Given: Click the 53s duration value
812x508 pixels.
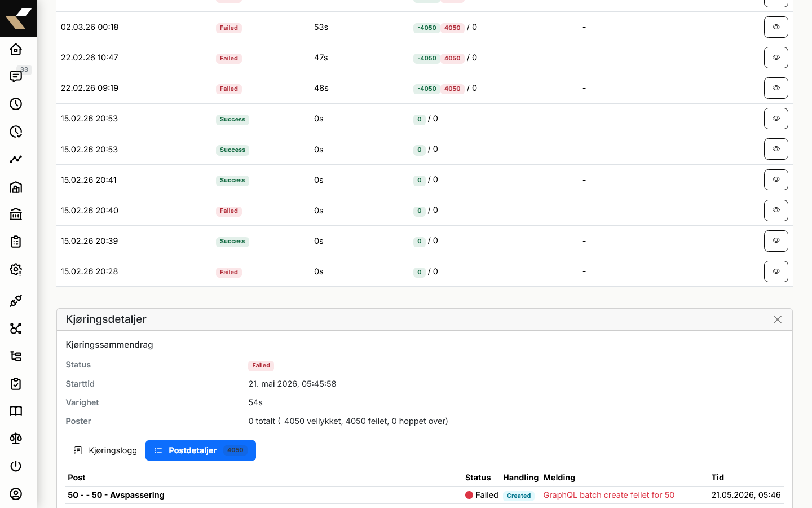Looking at the screenshot, I should point(321,27).
